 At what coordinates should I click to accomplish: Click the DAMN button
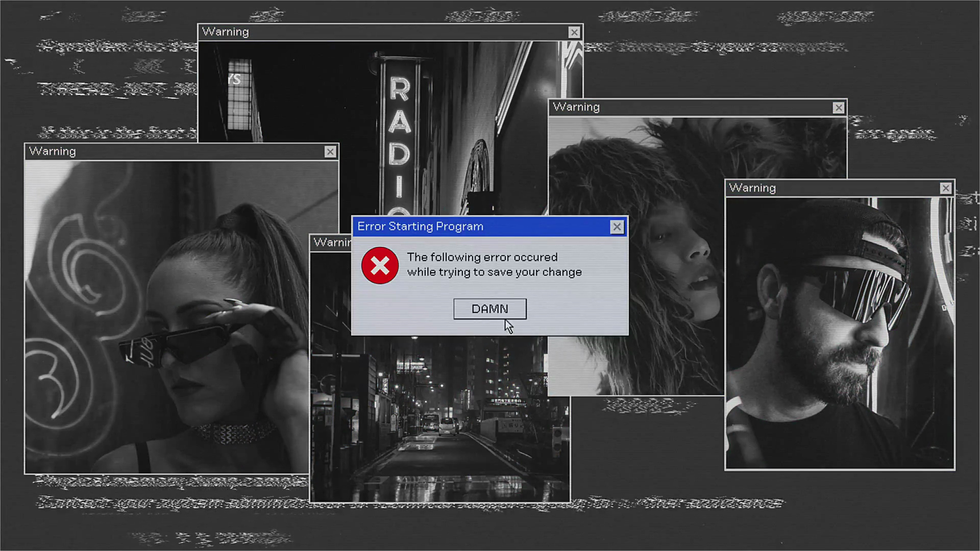(489, 309)
